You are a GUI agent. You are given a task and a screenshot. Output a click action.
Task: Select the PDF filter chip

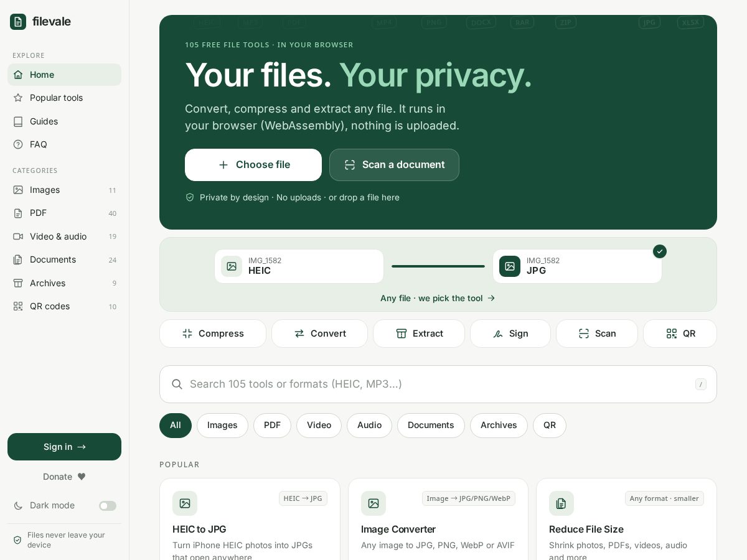272,426
